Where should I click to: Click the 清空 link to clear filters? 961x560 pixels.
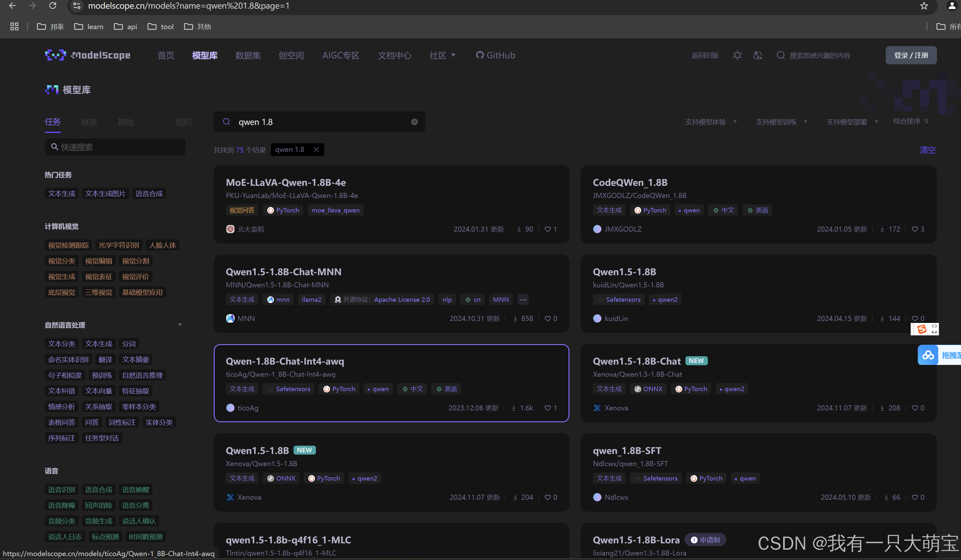927,150
